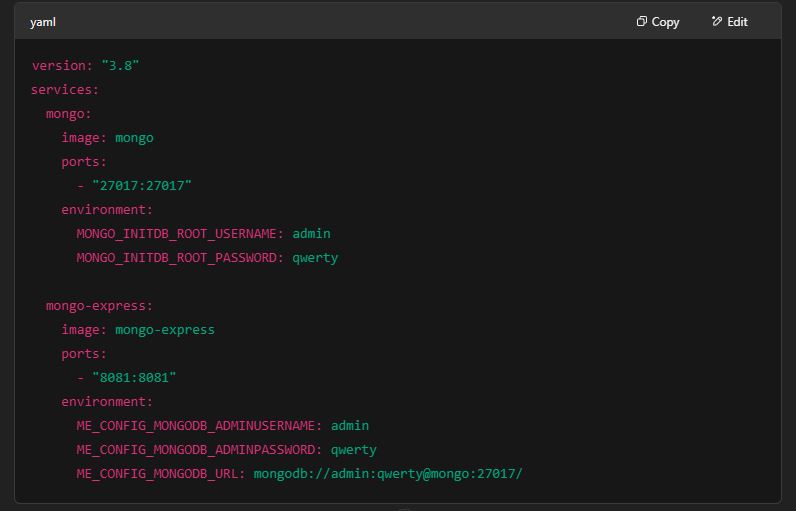Viewport: 796px width, 511px height.
Task: Click the pencil icon beside Edit
Action: tap(716, 21)
